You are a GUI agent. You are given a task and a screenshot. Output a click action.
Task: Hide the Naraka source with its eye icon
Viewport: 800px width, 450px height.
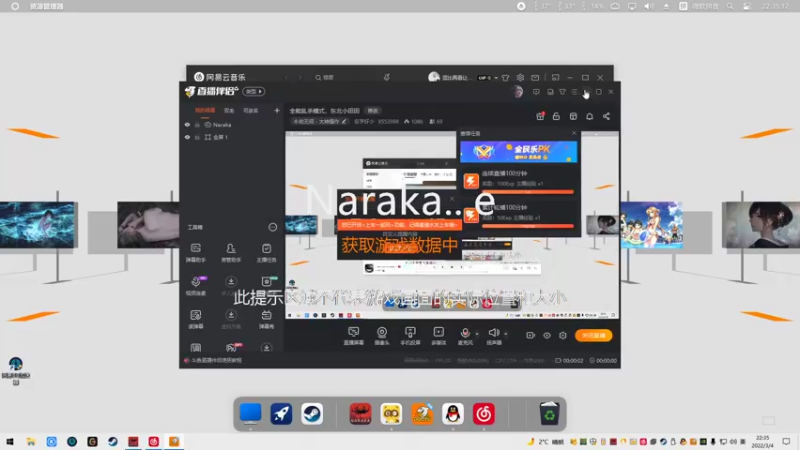(187, 124)
